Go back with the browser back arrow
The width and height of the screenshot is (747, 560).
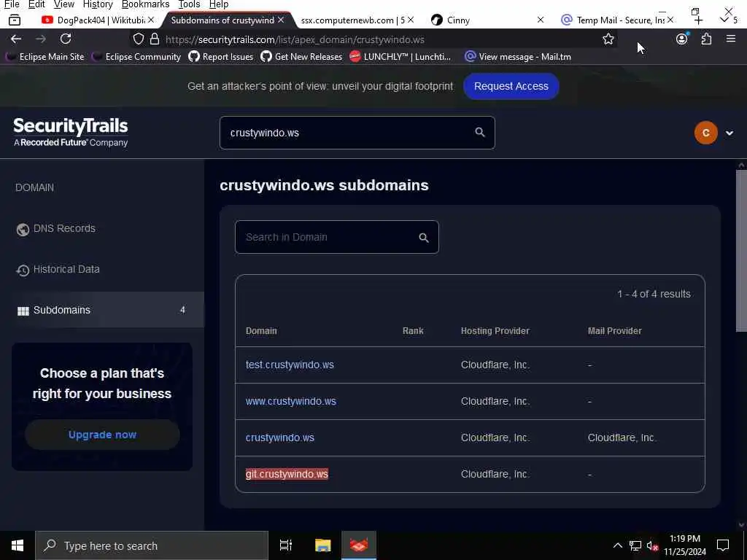coord(16,39)
